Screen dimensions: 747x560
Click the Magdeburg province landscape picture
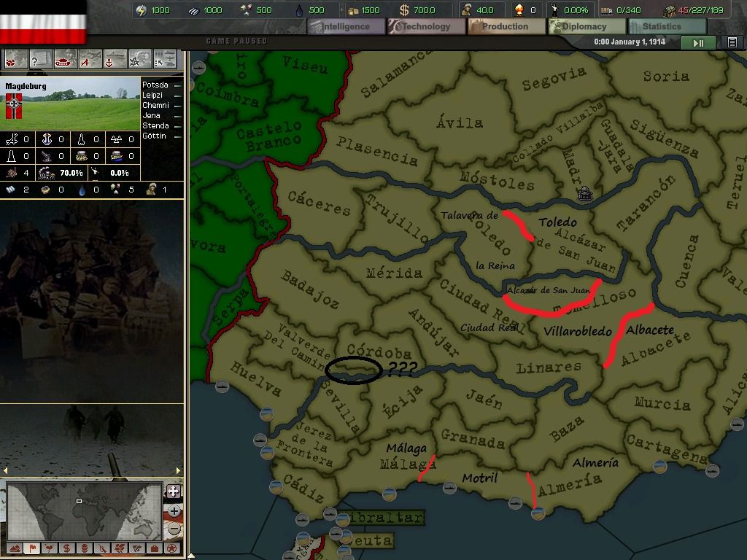(x=71, y=104)
